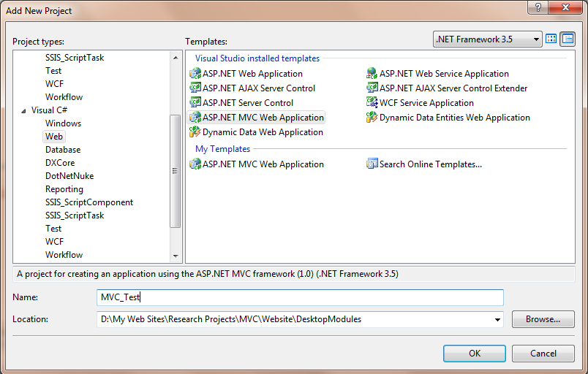Select the ASP.NET AJAX Server Control Extender icon
Image resolution: width=588 pixels, height=374 pixels.
(372, 88)
